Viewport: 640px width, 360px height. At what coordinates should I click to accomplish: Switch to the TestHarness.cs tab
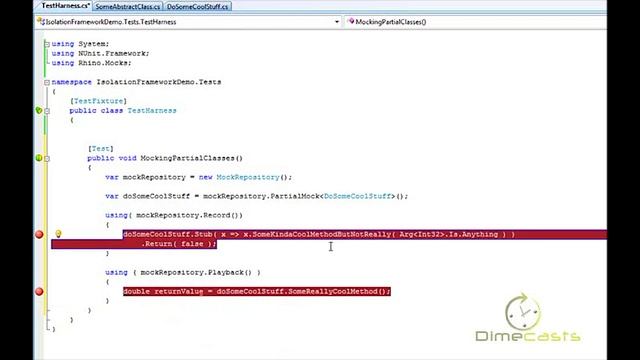[x=65, y=6]
